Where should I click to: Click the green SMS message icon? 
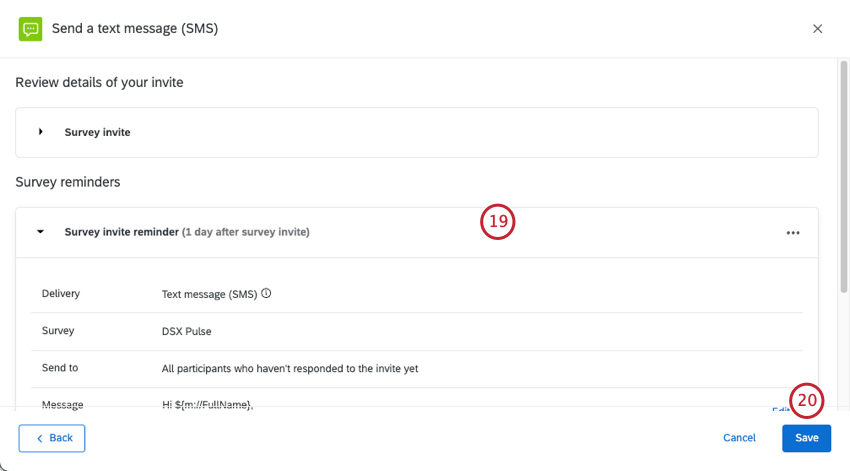31,28
